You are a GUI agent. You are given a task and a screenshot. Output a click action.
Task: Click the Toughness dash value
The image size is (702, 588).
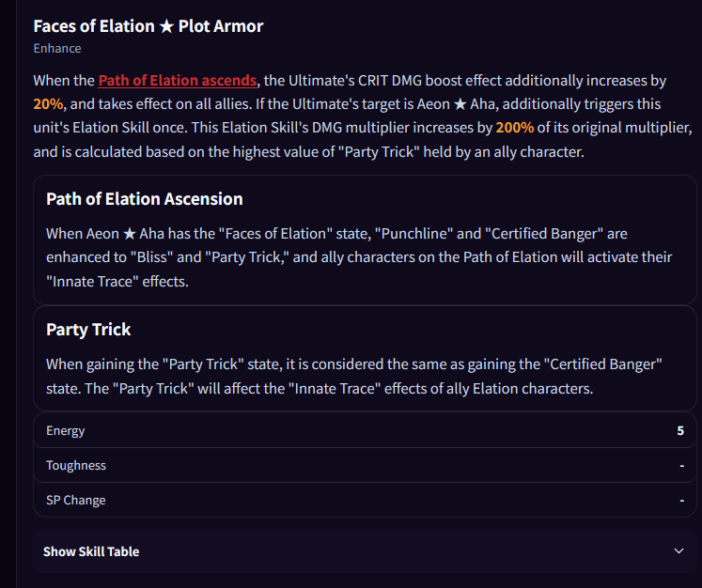click(x=682, y=466)
